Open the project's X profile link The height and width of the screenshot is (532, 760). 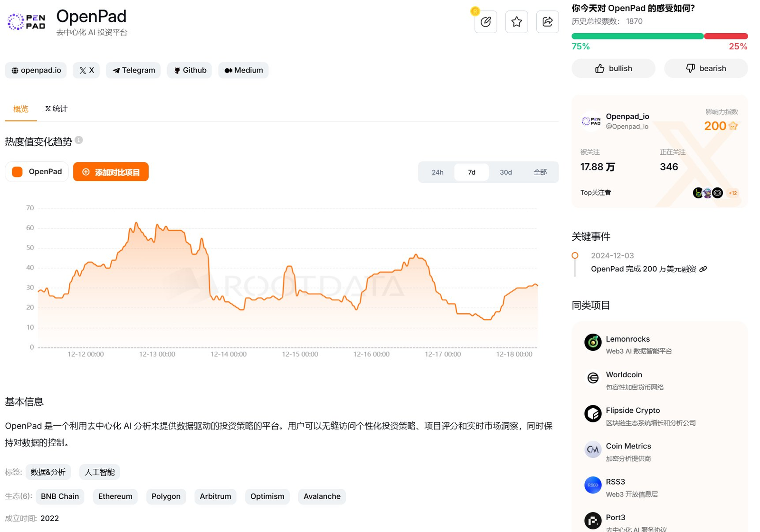[86, 70]
